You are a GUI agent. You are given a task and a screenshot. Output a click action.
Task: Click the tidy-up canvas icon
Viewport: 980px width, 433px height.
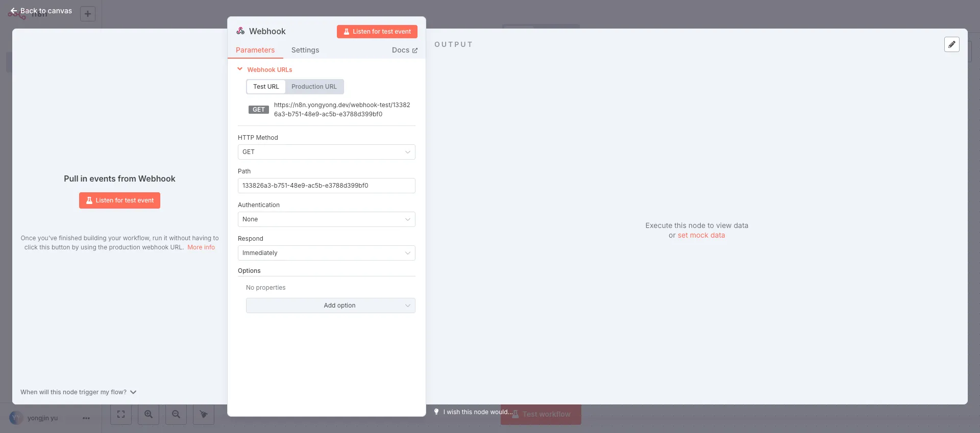204,414
